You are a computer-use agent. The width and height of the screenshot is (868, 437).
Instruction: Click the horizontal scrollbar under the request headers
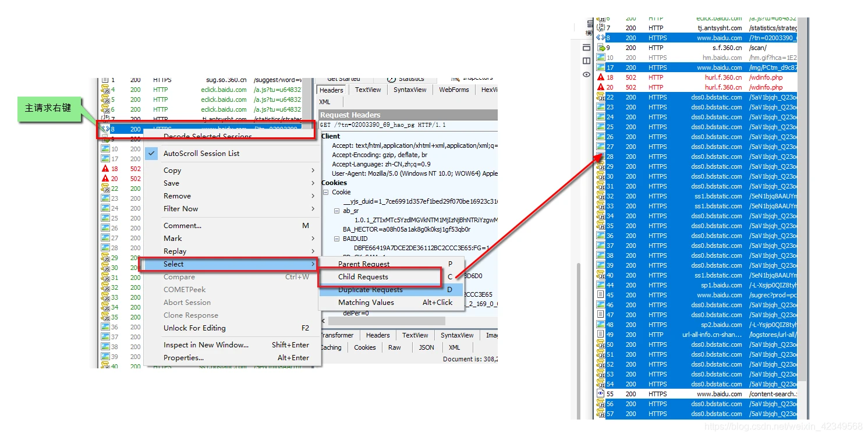[x=387, y=321]
